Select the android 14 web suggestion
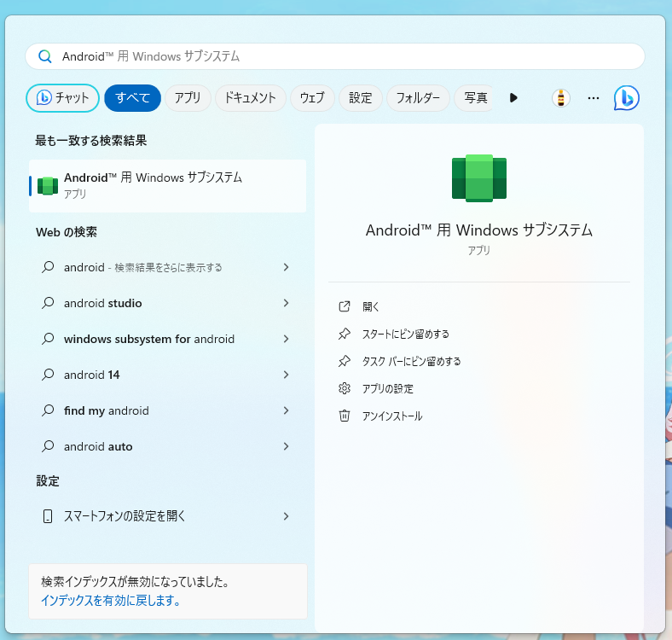672x640 pixels. 167,375
